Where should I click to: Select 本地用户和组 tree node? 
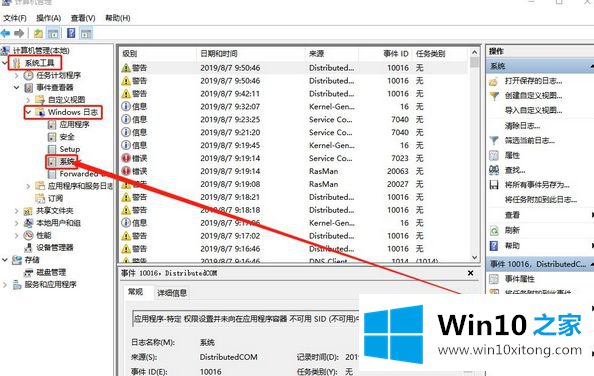58,223
